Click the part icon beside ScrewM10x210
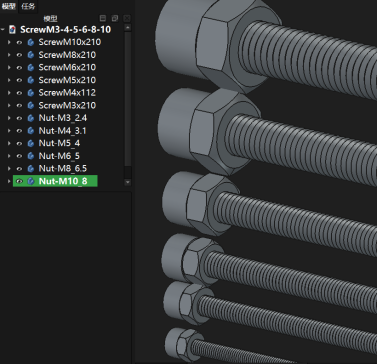The height and width of the screenshot is (364, 377). coord(31,42)
